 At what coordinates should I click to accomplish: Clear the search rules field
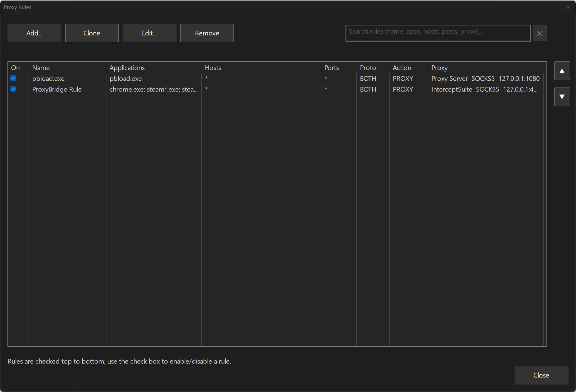pos(539,33)
